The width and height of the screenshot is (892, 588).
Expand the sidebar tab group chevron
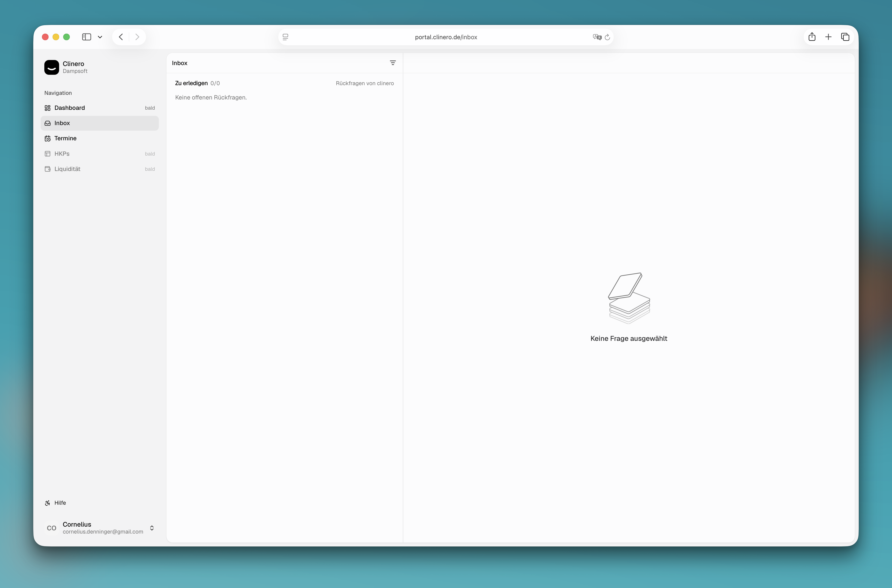point(100,37)
